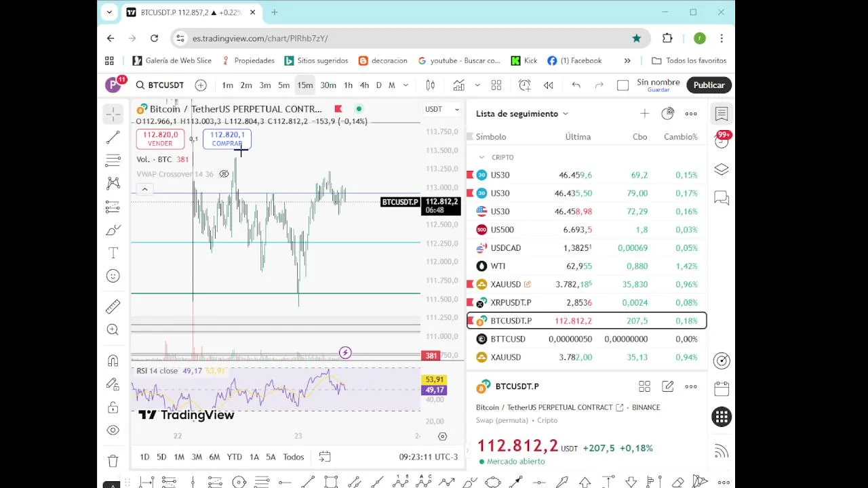Select the US500 watchlist row
Viewport: 868px width, 488px height.
coord(587,229)
